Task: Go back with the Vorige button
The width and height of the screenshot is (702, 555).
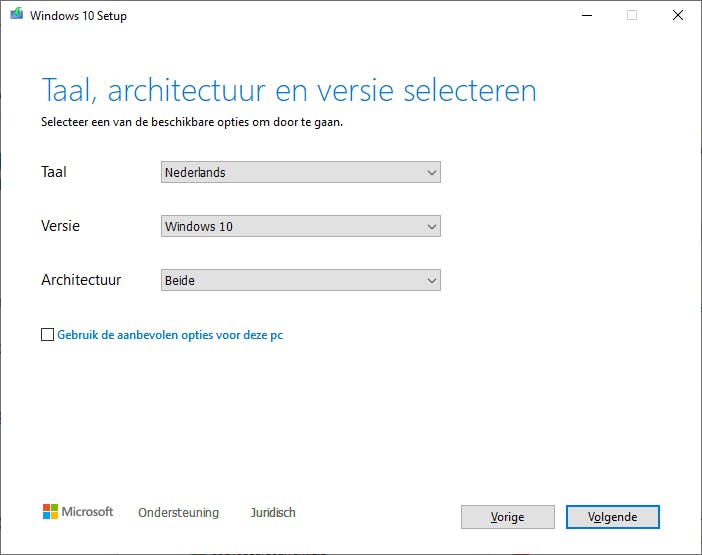Action: pyautogui.click(x=507, y=517)
